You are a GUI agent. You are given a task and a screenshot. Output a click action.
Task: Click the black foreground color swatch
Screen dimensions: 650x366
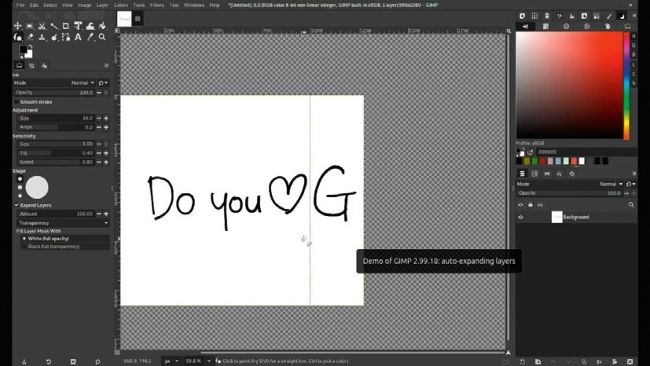pos(23,50)
